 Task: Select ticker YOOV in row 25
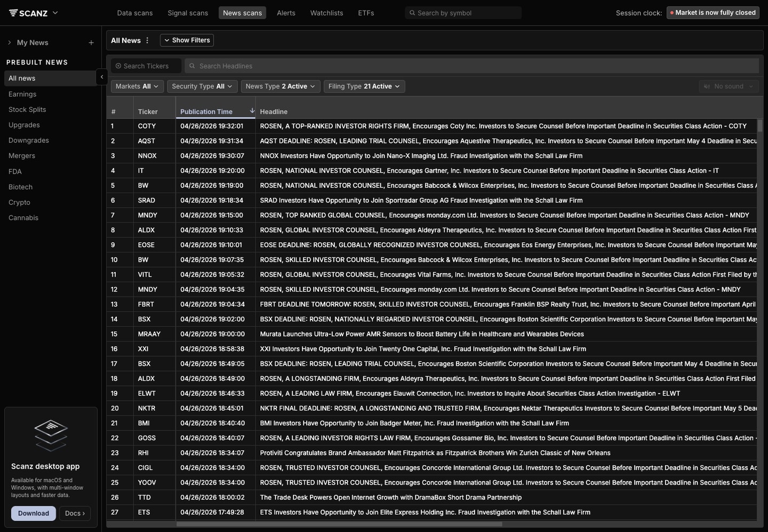click(147, 483)
